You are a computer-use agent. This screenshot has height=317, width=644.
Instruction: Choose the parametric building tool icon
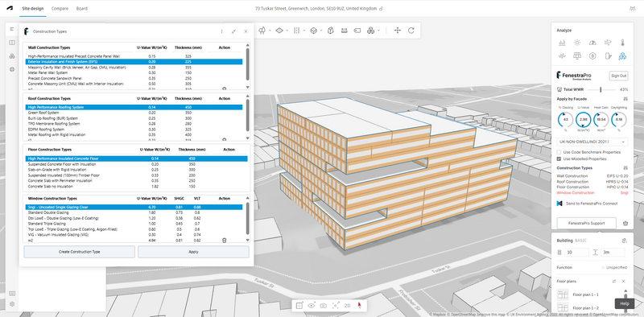click(331, 31)
